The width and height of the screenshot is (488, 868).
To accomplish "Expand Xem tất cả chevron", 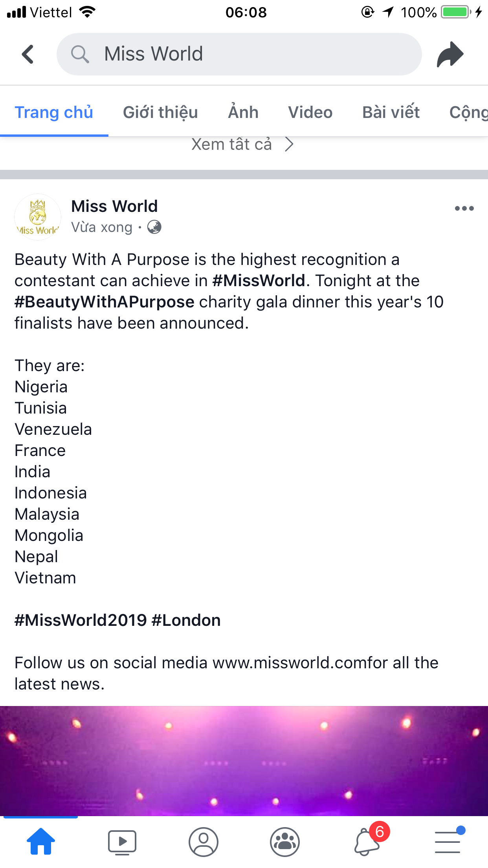I will (289, 144).
